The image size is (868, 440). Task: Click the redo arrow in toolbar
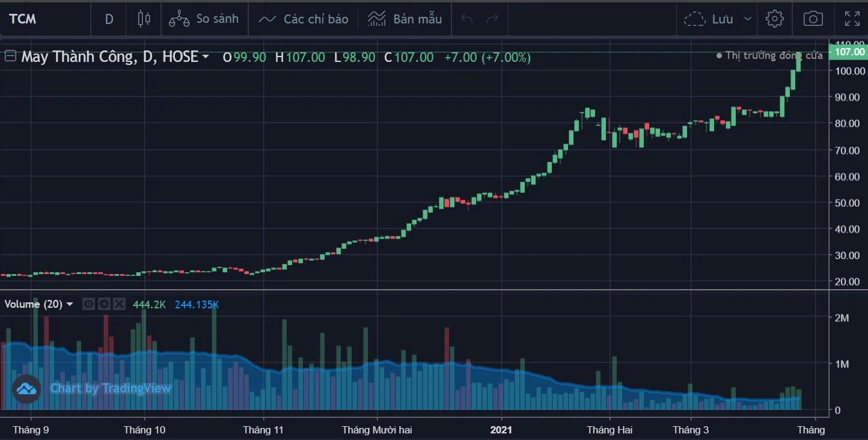(x=492, y=19)
